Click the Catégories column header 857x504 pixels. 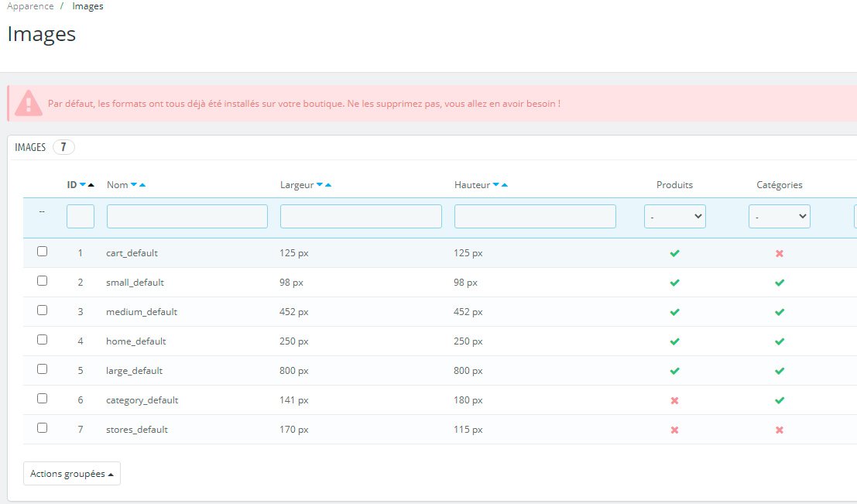(780, 185)
